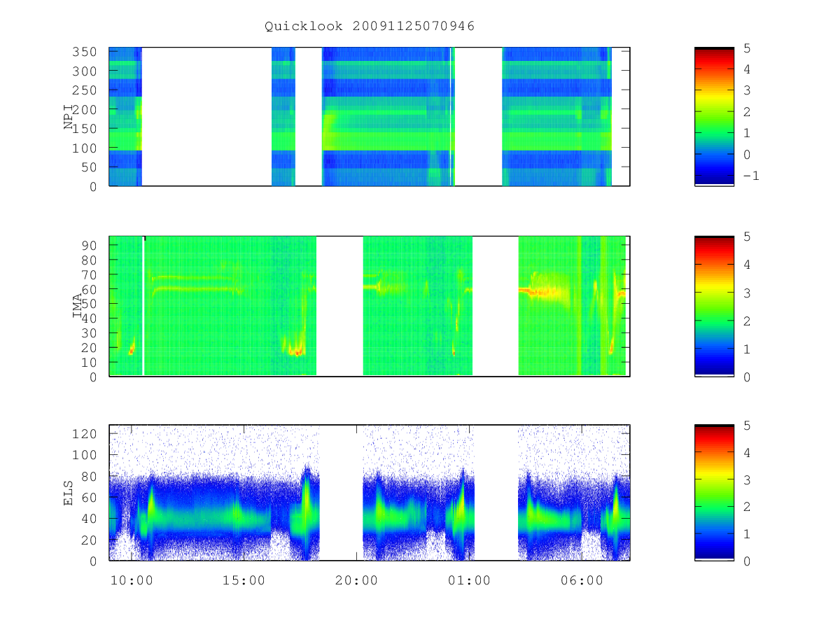Viewport: 840px width, 630px height.
Task: Click the 5 label on ELS colorbar
Action: 746,426
